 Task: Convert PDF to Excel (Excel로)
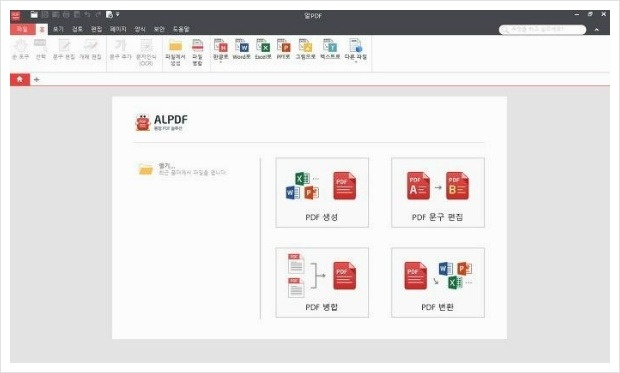point(263,49)
